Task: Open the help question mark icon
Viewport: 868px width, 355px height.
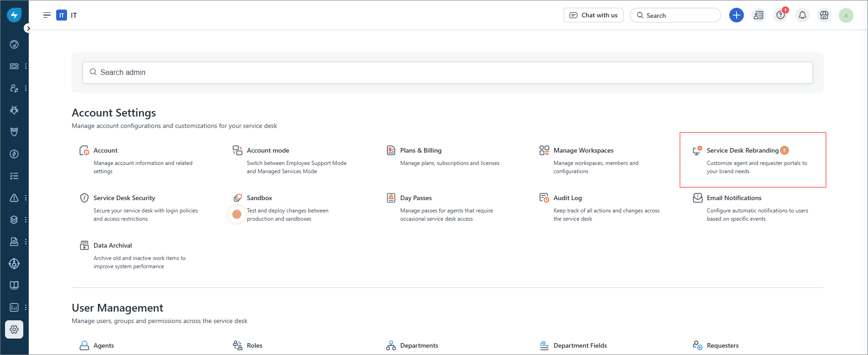Action: [780, 15]
